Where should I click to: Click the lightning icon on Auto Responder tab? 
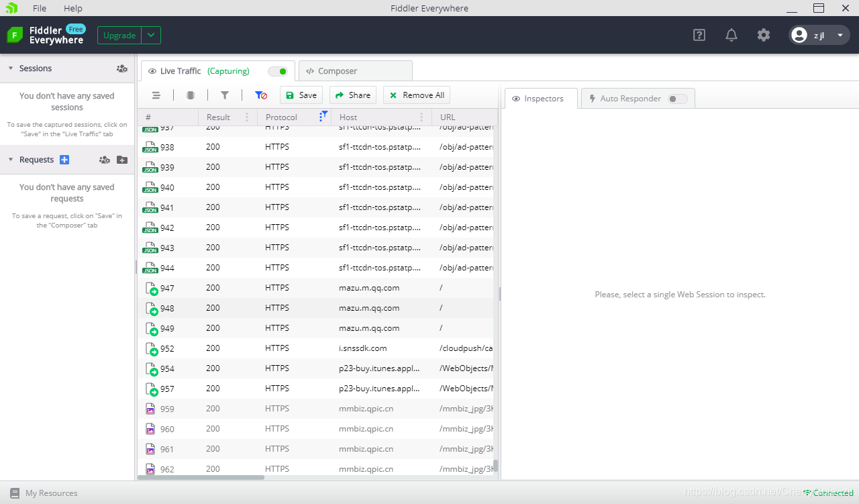point(592,99)
